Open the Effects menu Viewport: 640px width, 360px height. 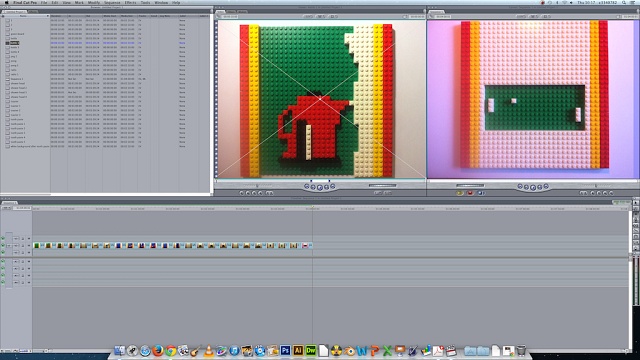130,2
